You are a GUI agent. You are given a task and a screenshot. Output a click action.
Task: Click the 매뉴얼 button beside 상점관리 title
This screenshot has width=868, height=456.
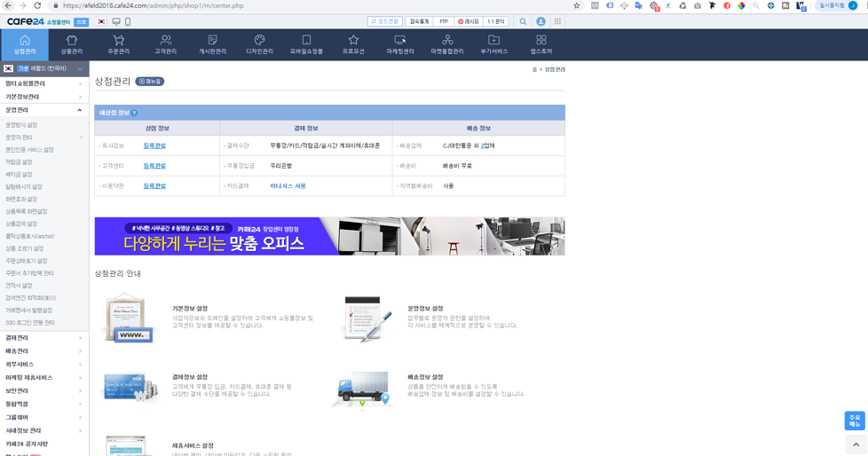pyautogui.click(x=149, y=82)
